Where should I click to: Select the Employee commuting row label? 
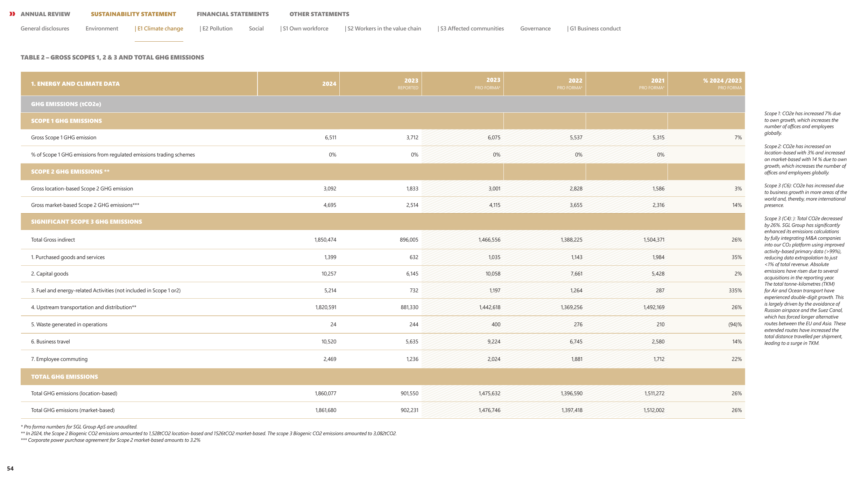[x=59, y=359]
